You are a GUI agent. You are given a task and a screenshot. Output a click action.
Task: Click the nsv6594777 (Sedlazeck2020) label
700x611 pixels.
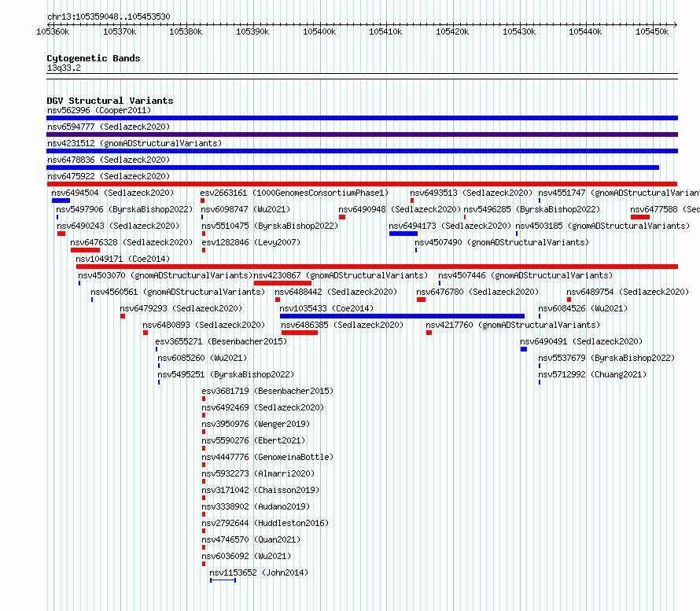(x=109, y=127)
